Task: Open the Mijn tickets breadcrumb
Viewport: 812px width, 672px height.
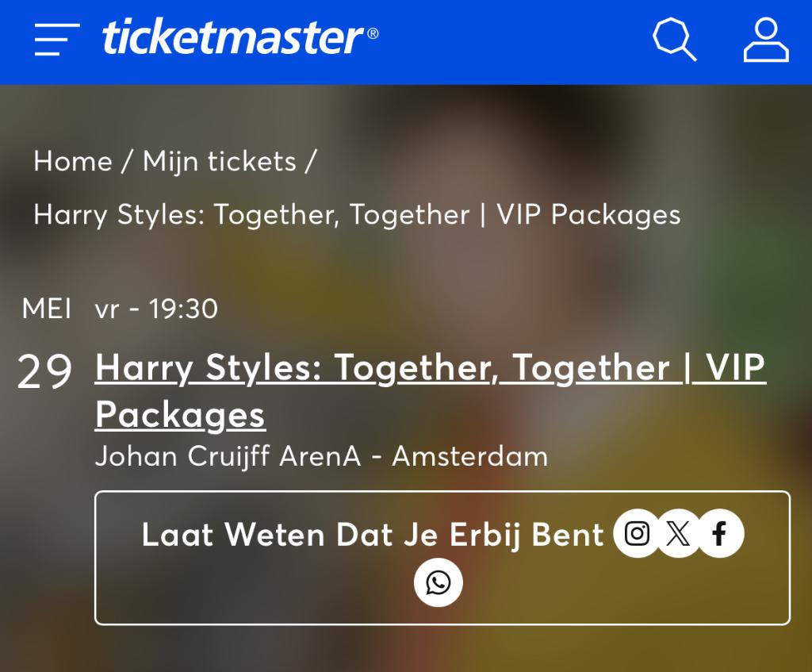Action: (x=218, y=161)
